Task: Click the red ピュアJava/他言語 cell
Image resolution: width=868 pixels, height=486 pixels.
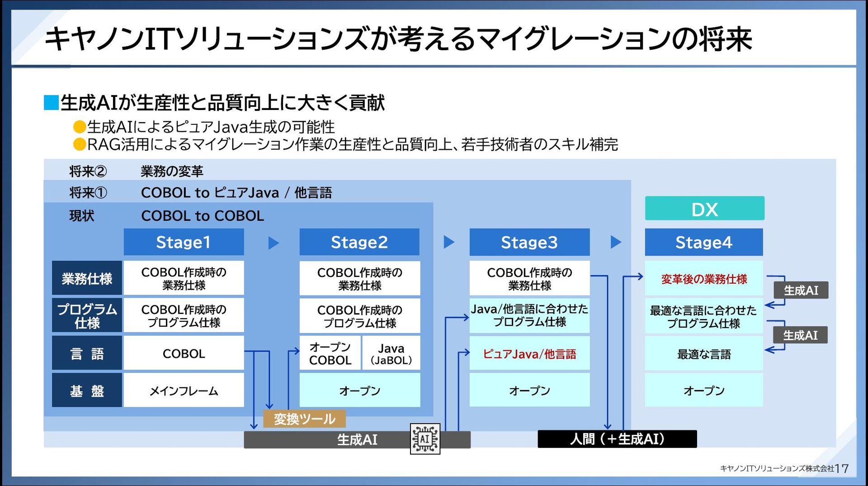Action: pos(529,353)
